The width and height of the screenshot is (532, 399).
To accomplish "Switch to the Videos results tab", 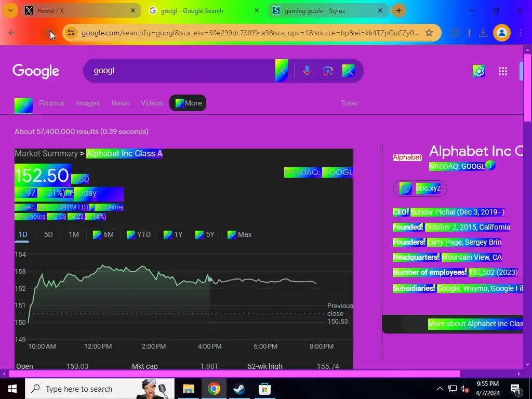I will coord(152,103).
